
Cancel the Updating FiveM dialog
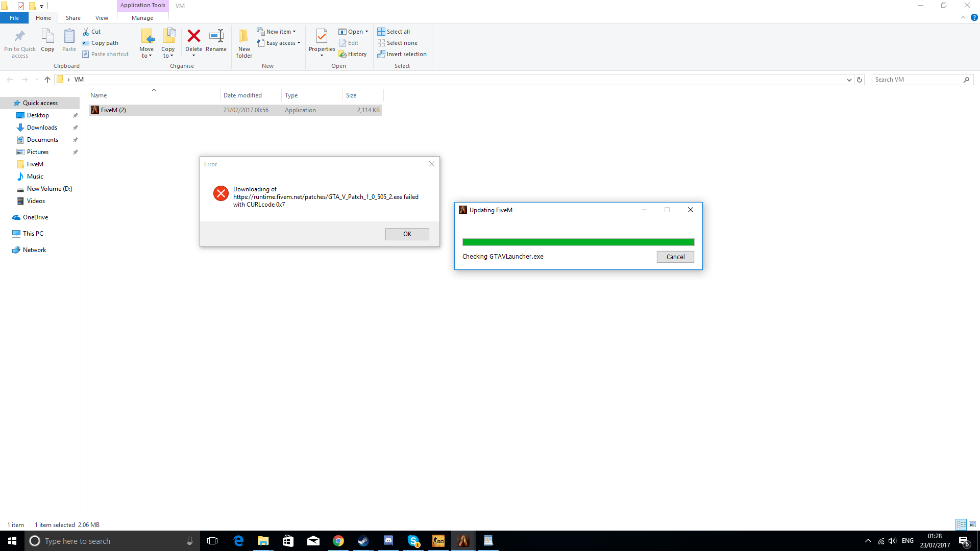point(675,257)
